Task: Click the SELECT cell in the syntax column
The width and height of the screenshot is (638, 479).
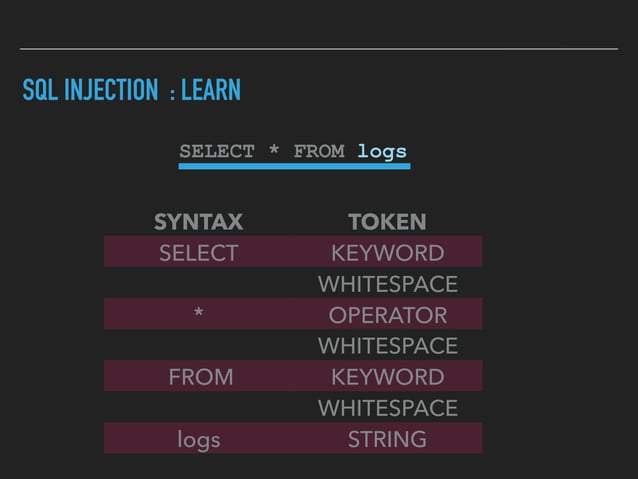Action: tap(199, 253)
